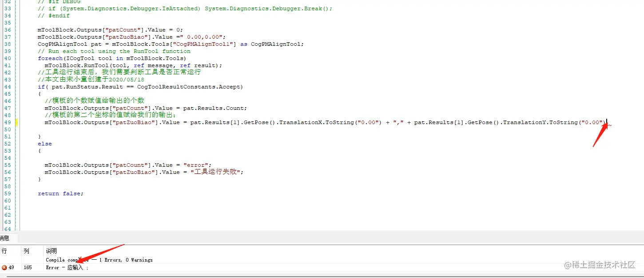Image resolution: width=644 pixels, height=278 pixels.
Task: Click the comment '//模板的个数赋值给输出的个数'
Action: [x=95, y=101]
